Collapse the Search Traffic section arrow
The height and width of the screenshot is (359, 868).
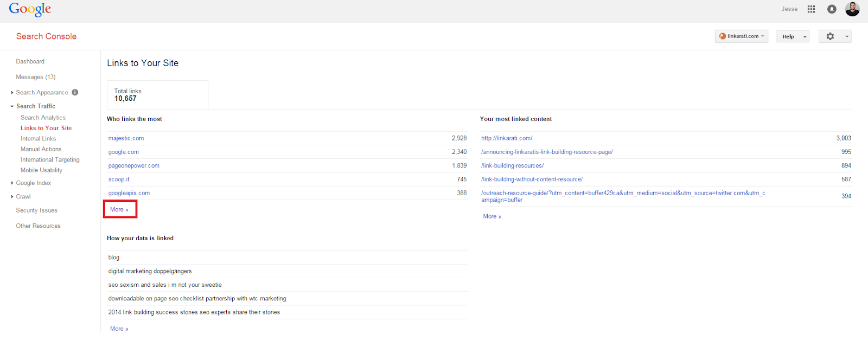pos(12,106)
